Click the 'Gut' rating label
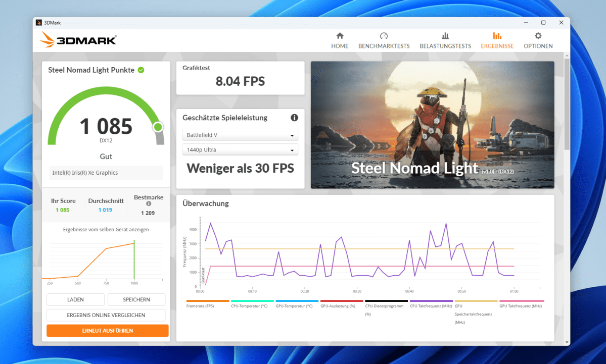 [x=106, y=157]
